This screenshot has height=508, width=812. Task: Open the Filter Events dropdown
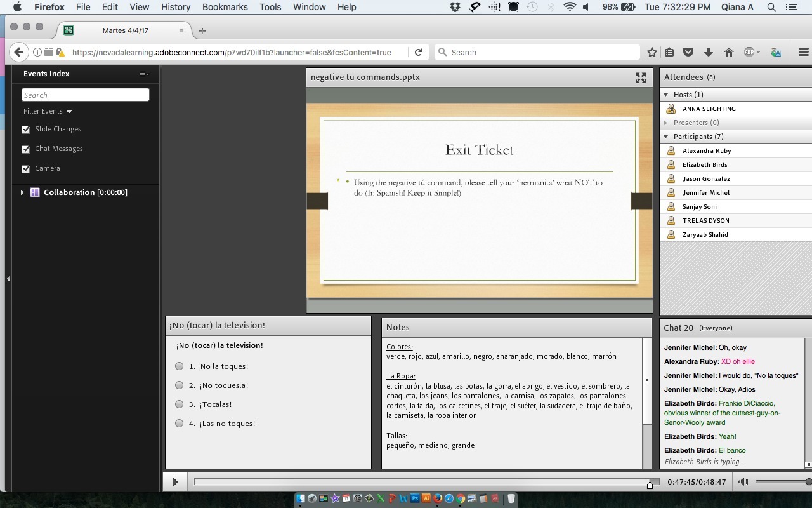point(48,111)
